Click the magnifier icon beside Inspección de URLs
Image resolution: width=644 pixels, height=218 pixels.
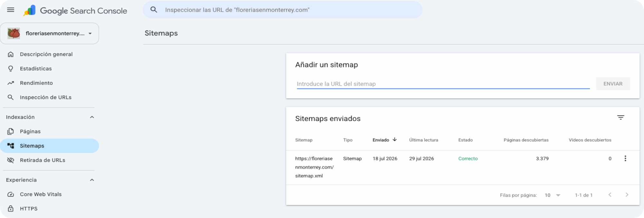(x=11, y=97)
